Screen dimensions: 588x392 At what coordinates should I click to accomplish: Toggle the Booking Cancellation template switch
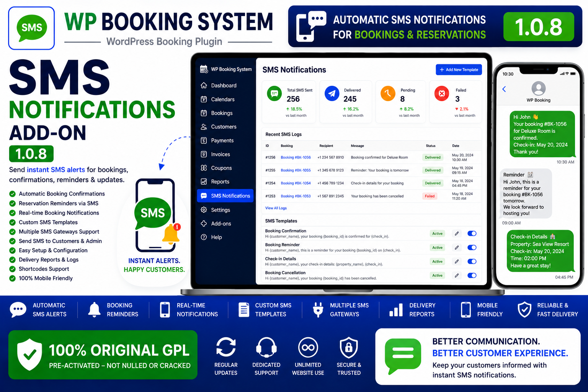(472, 275)
